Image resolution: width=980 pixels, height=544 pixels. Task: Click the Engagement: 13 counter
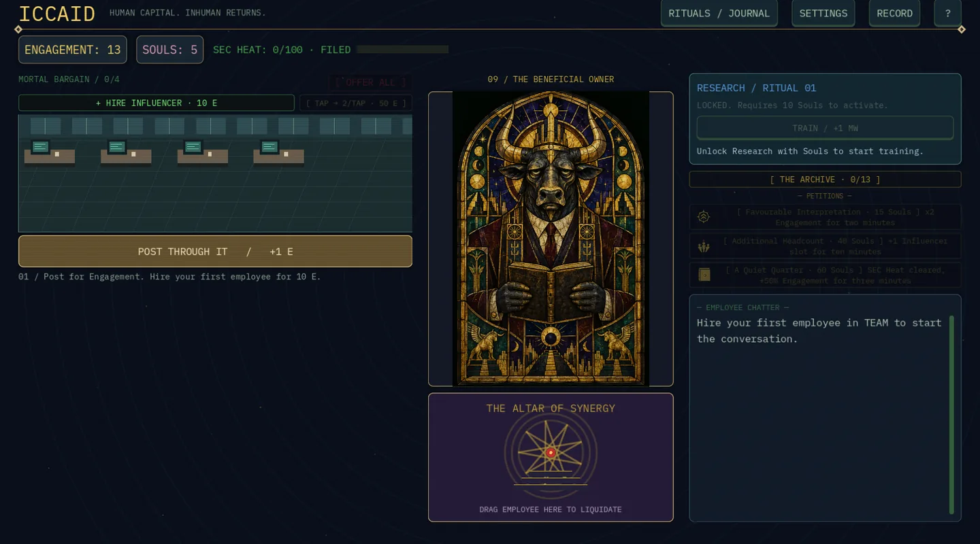click(73, 50)
